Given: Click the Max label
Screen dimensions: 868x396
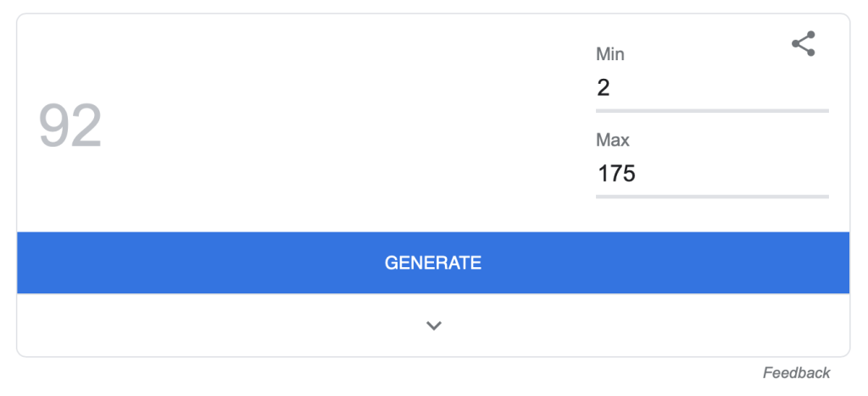Looking at the screenshot, I should pos(613,140).
